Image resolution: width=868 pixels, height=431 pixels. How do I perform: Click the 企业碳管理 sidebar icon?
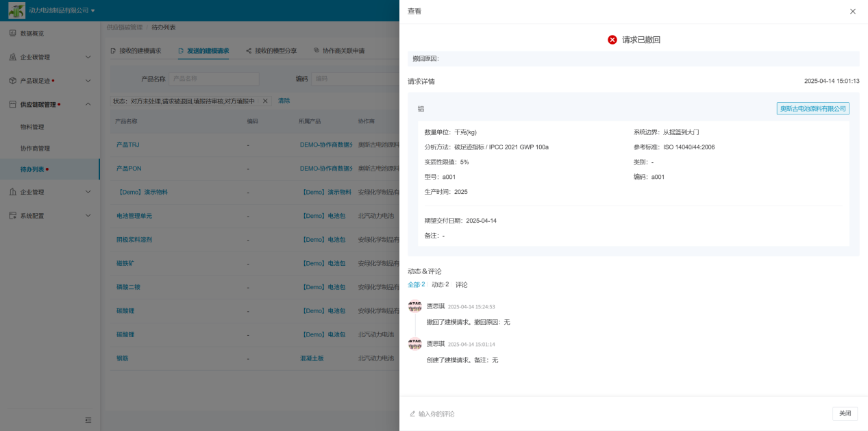click(12, 57)
